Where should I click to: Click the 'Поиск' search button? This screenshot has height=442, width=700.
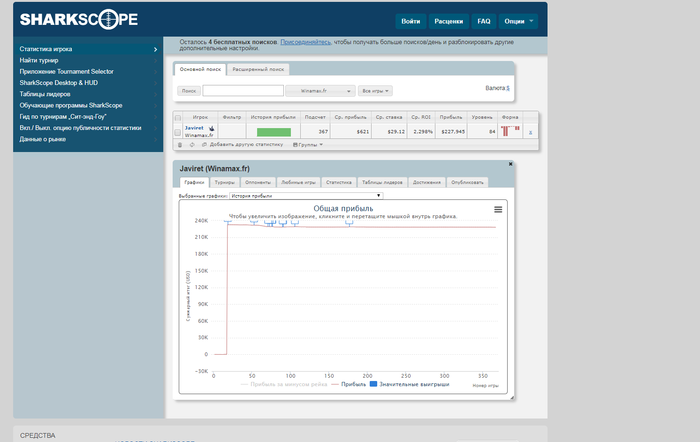click(189, 91)
